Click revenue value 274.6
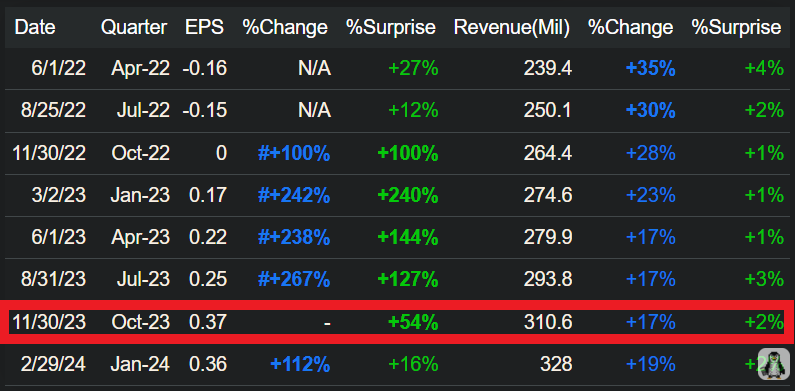 click(x=548, y=195)
